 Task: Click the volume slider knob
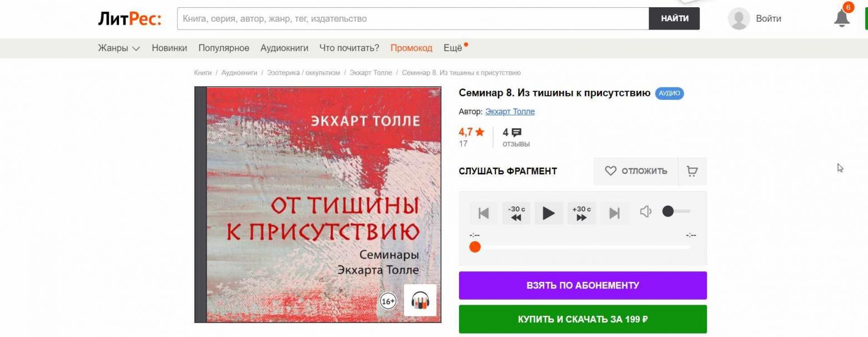(668, 211)
